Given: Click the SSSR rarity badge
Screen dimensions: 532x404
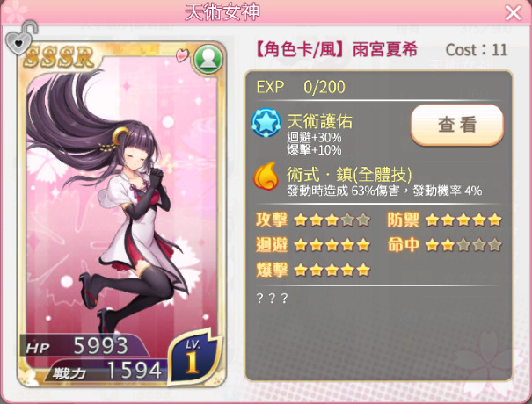Looking at the screenshot, I should (x=59, y=56).
